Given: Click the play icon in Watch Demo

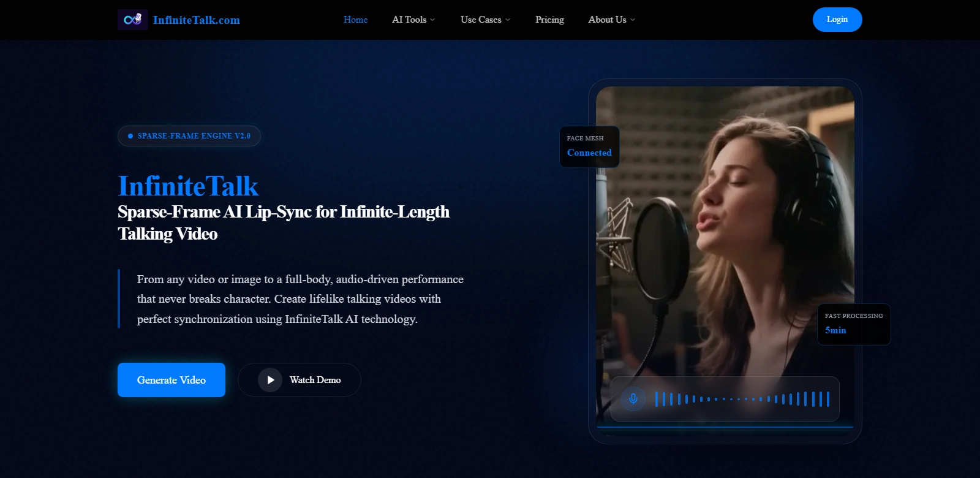Looking at the screenshot, I should tap(270, 380).
